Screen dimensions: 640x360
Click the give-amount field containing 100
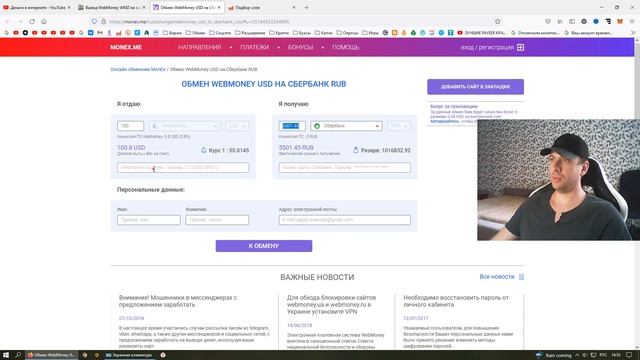[130, 126]
